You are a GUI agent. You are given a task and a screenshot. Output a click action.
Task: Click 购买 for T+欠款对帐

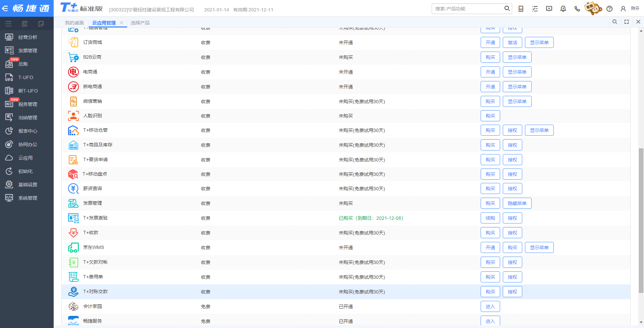coord(490,262)
